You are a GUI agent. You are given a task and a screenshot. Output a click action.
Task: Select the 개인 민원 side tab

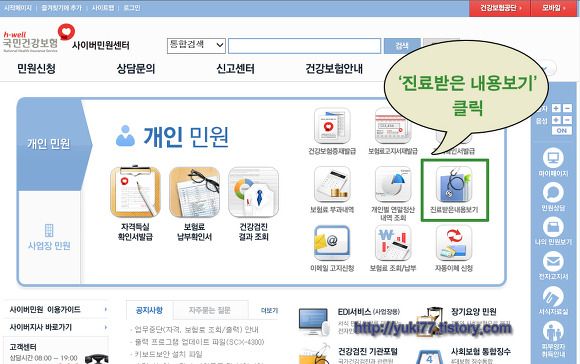pyautogui.click(x=49, y=144)
